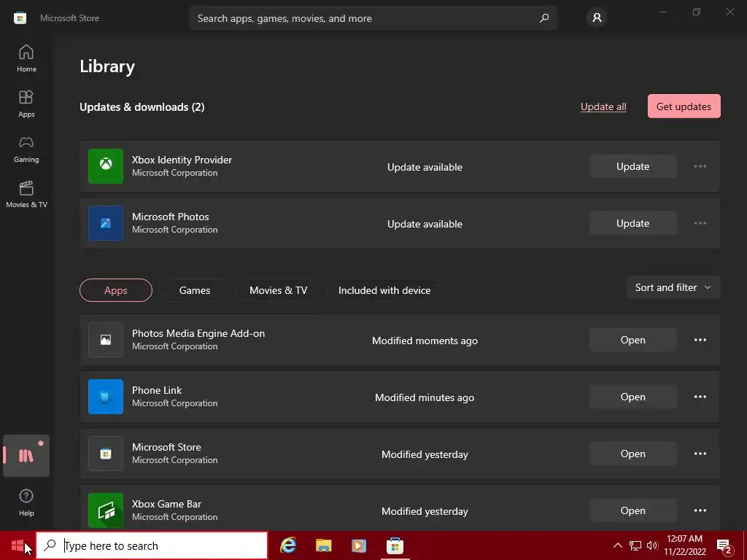Open Photos Media Engine Add-on
Viewport: 747px width, 560px height.
[632, 340]
